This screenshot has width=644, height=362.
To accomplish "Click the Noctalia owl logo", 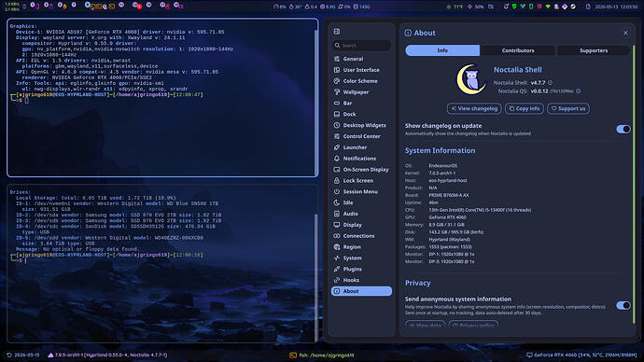I will point(471,79).
